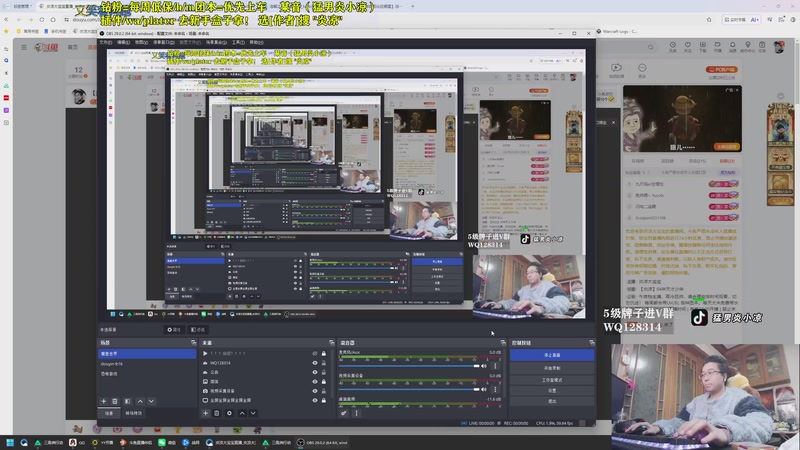This screenshot has height=450, width=800.
Task: Toggle lock on first source row
Action: (323, 353)
